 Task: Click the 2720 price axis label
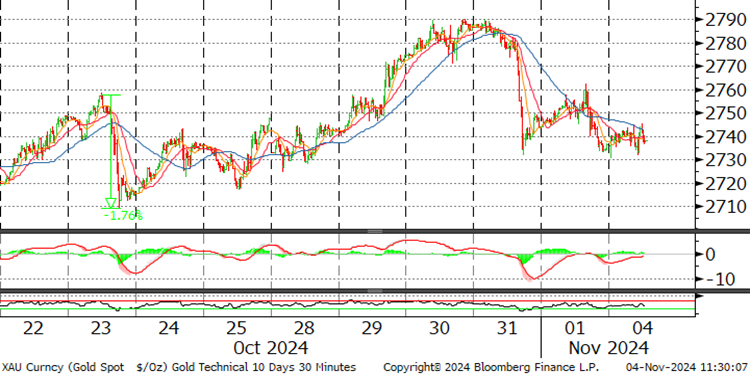pos(726,183)
